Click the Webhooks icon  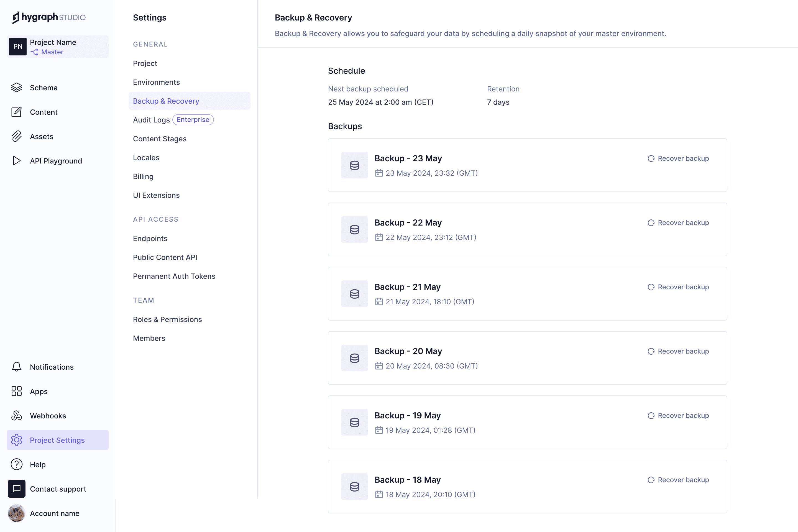(x=16, y=416)
